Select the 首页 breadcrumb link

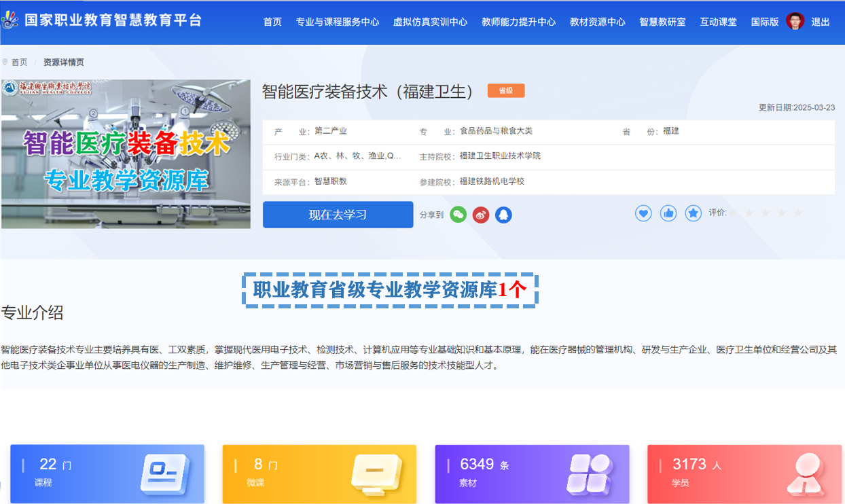[x=19, y=62]
